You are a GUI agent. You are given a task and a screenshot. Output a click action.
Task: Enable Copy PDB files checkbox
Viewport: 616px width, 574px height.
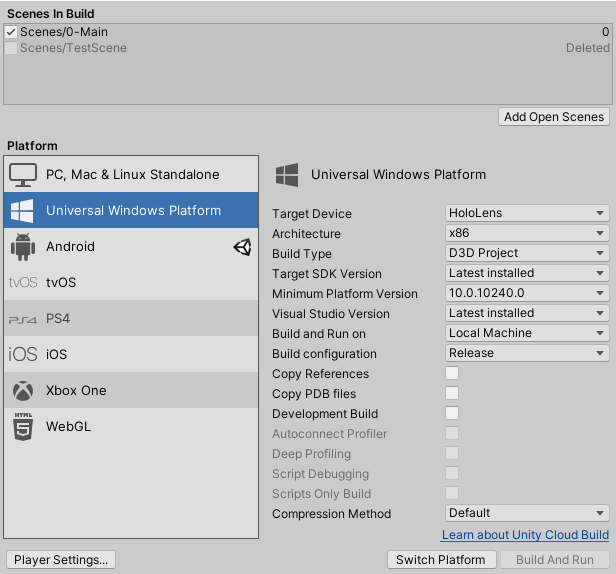[452, 393]
